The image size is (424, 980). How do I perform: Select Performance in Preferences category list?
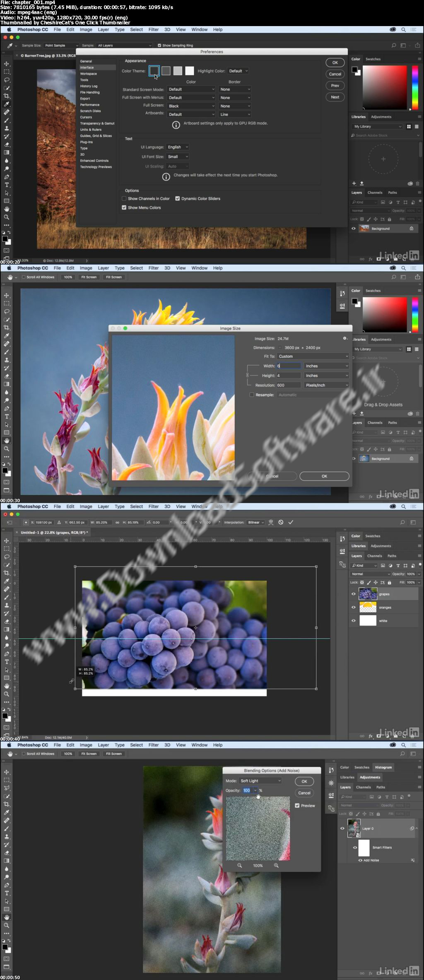[x=90, y=105]
